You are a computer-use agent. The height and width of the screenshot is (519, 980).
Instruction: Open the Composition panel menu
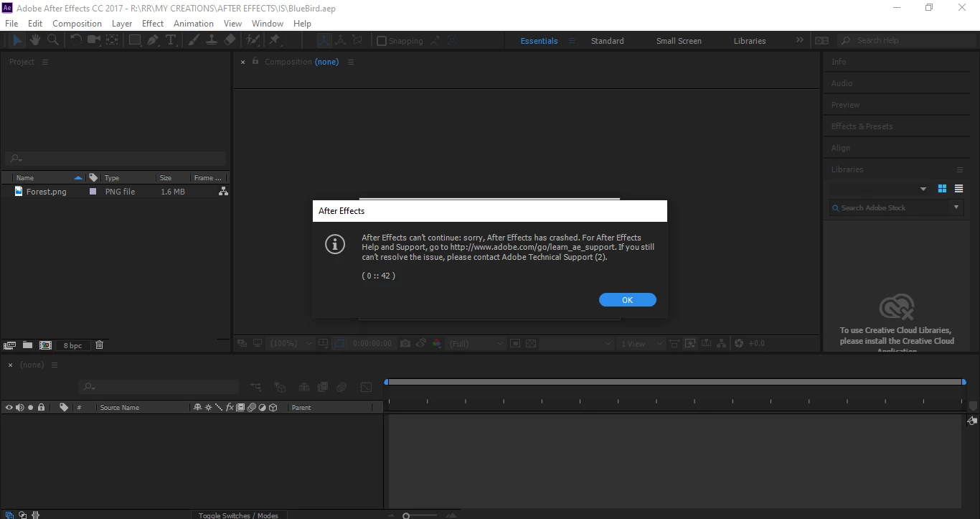click(x=351, y=62)
